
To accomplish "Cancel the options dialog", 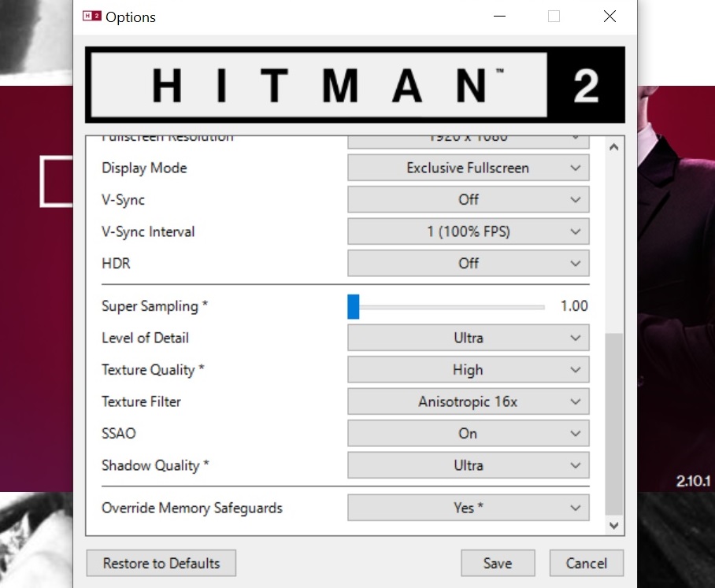I will point(587,564).
